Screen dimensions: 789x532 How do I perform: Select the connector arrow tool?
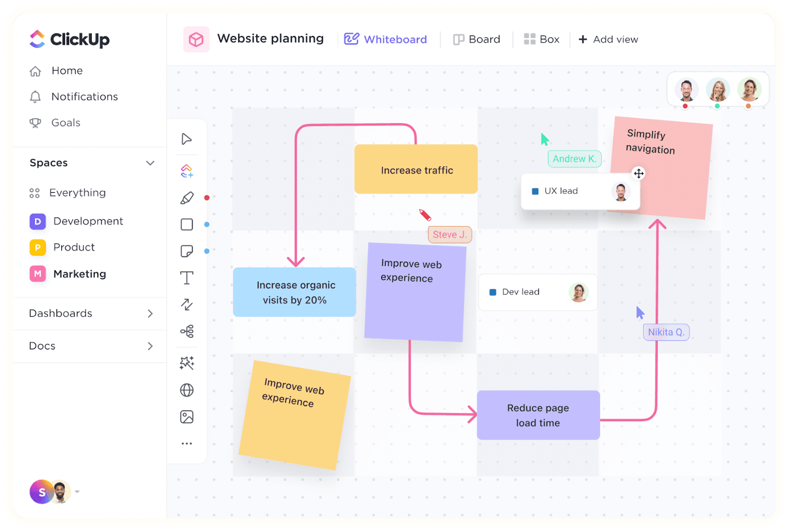click(186, 305)
